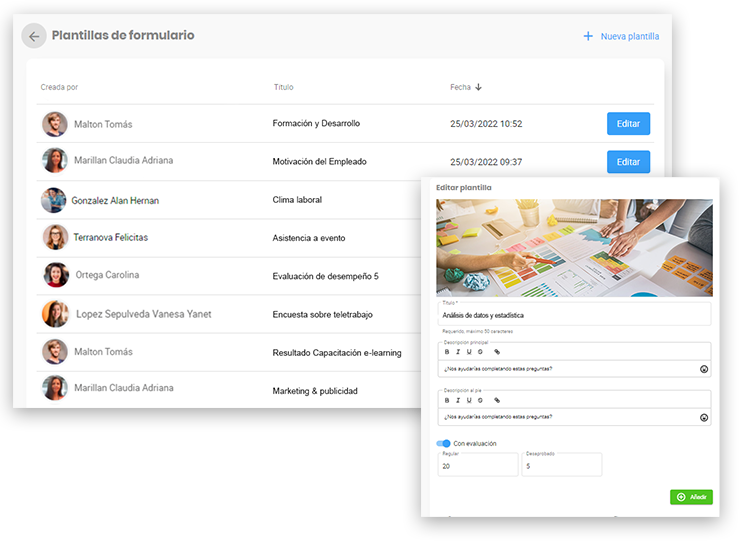Select the Motivación del Empleado title

click(320, 162)
